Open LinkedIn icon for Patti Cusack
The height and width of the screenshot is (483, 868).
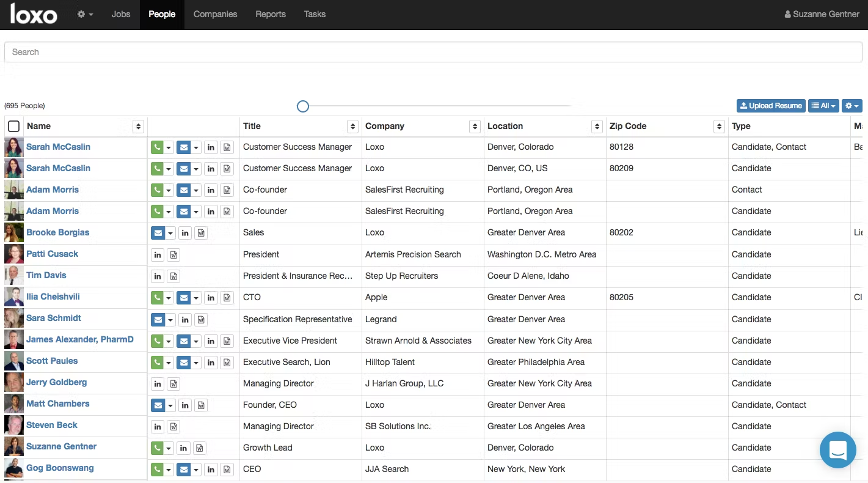click(158, 255)
